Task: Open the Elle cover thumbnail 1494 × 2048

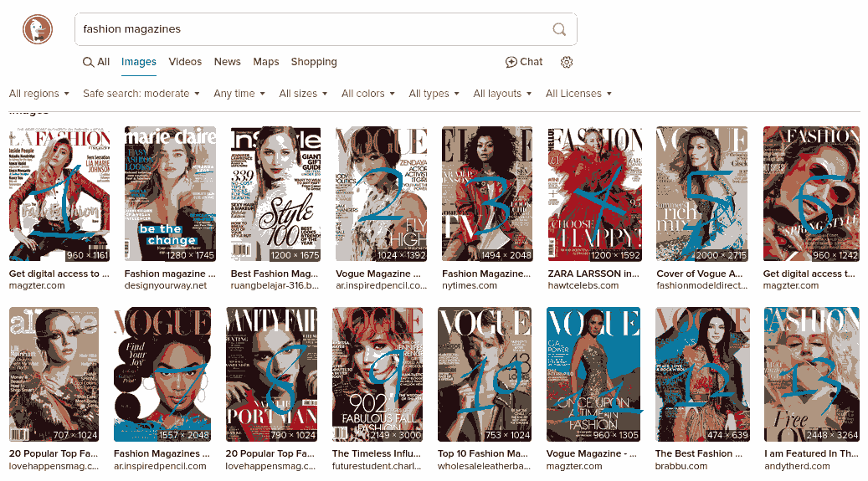Action: pyautogui.click(x=487, y=194)
